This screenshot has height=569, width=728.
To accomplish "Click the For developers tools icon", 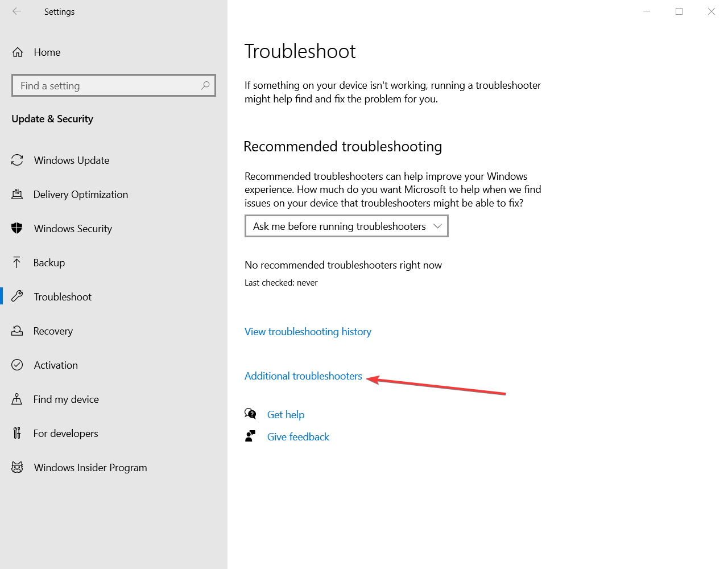I will pos(17,433).
